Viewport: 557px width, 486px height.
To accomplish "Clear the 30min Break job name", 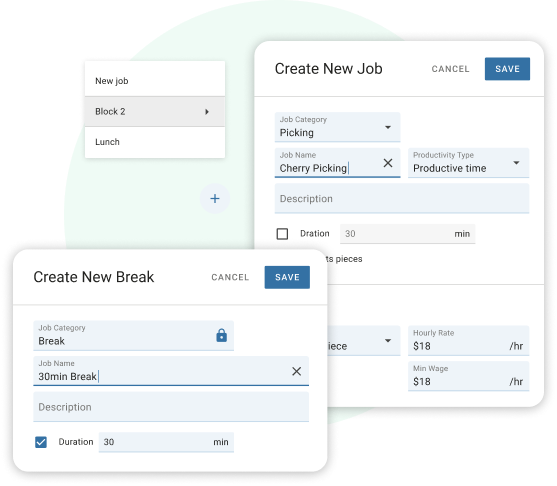I will [296, 371].
